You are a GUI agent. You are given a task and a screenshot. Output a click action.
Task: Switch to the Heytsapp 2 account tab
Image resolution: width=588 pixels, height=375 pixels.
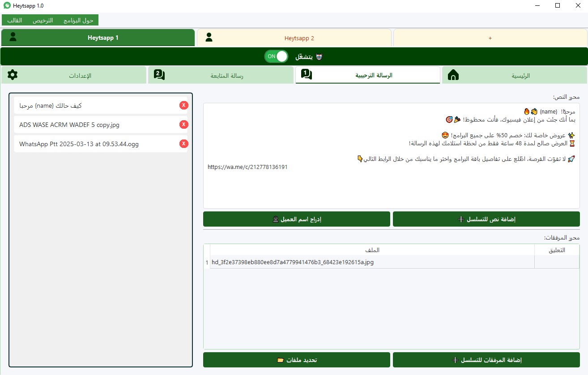[294, 38]
